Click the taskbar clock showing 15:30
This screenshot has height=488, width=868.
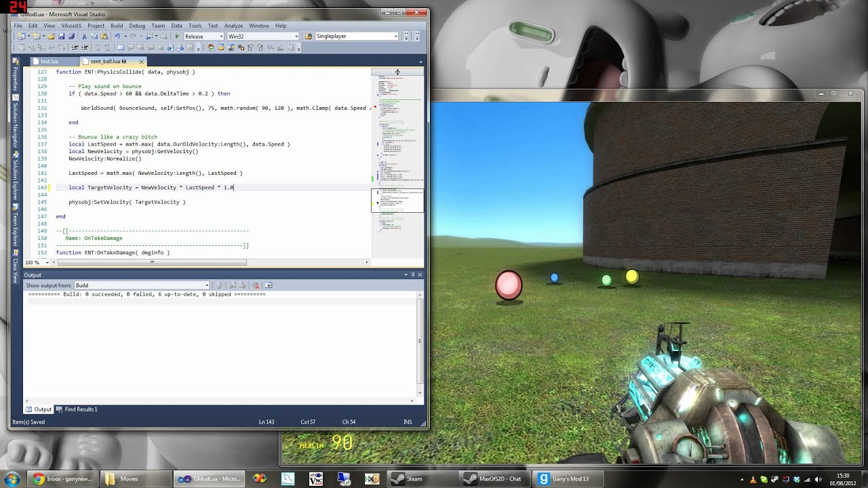(843, 479)
